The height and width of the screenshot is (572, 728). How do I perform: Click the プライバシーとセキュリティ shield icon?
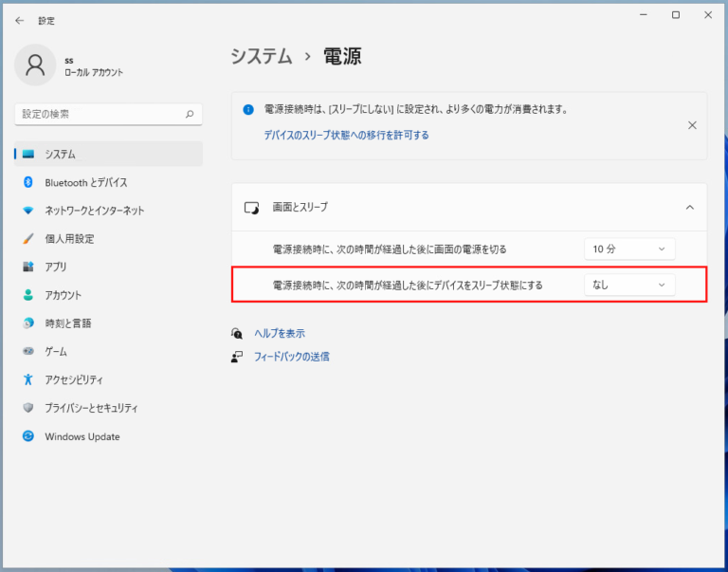(x=28, y=408)
